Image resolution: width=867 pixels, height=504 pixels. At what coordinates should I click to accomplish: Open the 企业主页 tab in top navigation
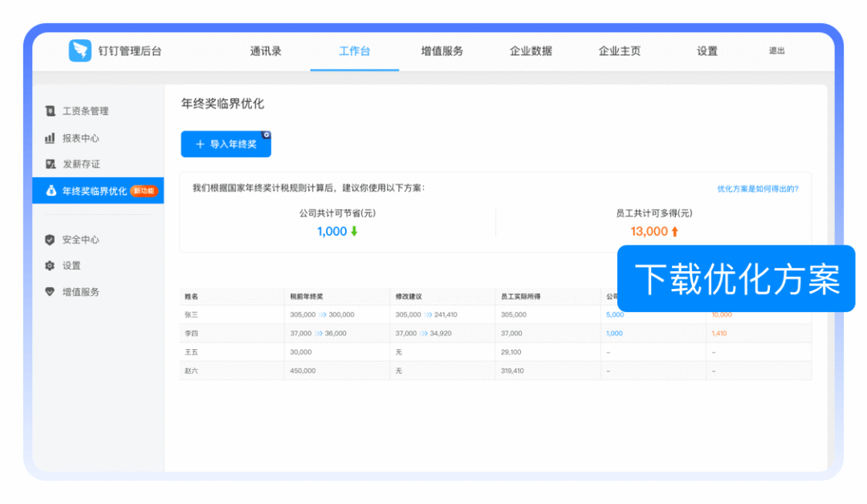(620, 51)
